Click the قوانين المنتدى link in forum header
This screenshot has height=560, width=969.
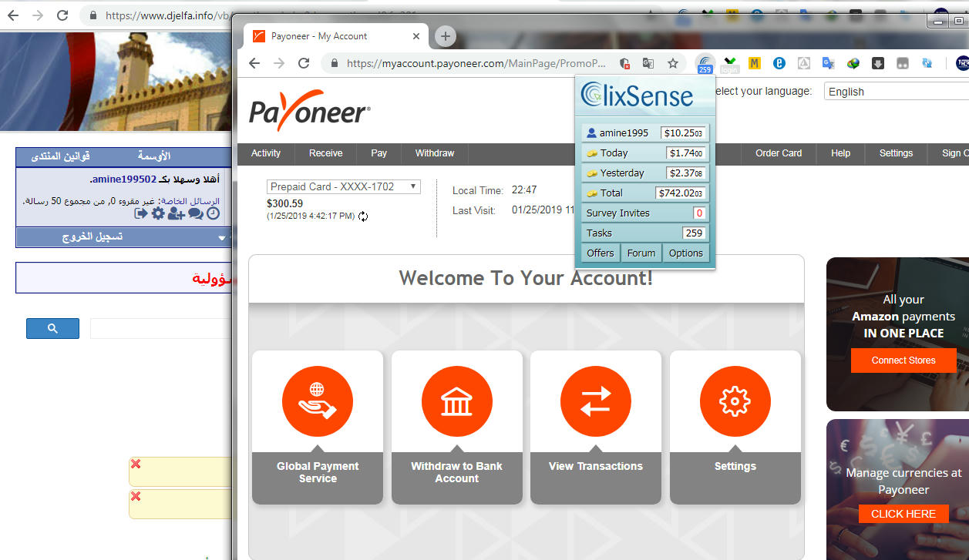click(61, 156)
